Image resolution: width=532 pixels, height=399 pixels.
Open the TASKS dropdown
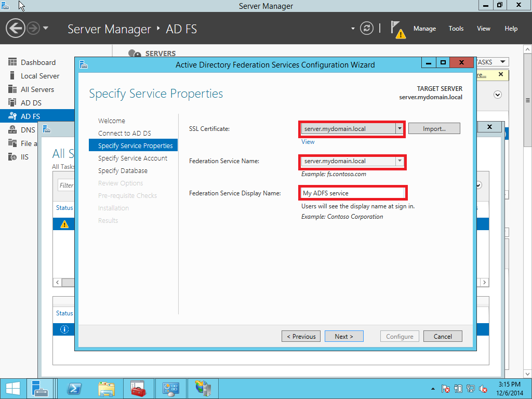click(493, 61)
